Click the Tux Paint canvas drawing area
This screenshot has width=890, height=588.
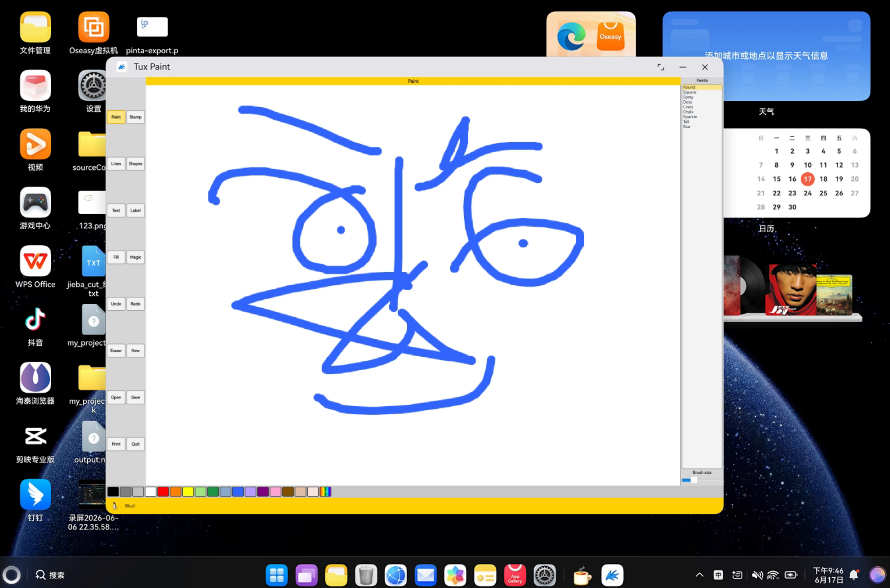413,285
